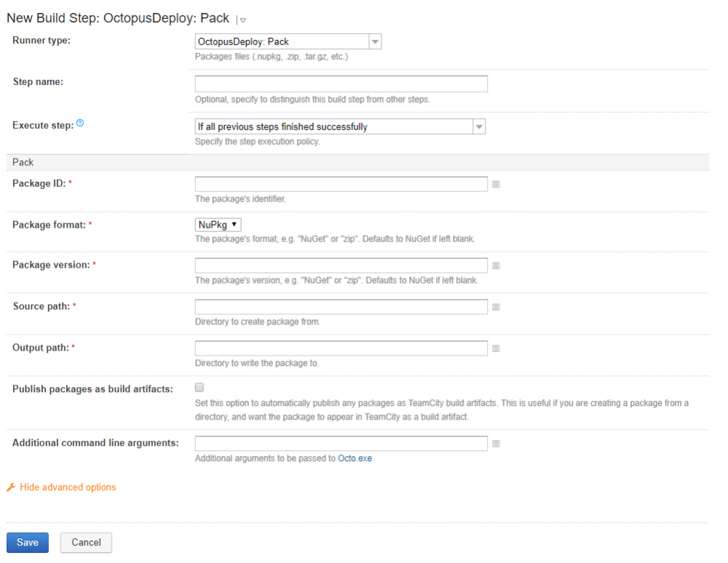The width and height of the screenshot is (728, 563).
Task: Cancel the build step creation
Action: [86, 543]
